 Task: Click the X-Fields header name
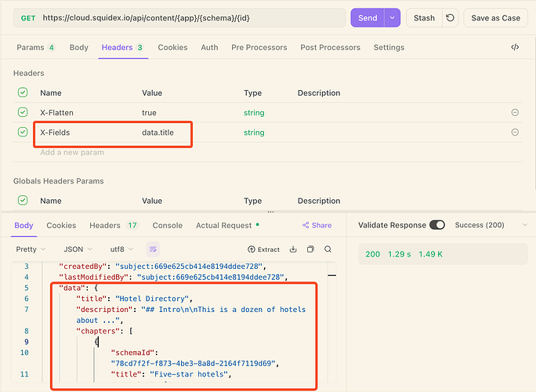[x=55, y=132]
